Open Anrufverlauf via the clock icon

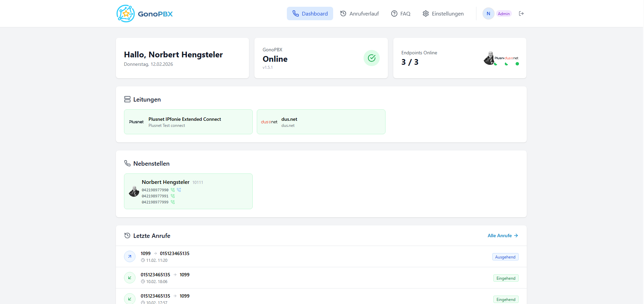343,13
